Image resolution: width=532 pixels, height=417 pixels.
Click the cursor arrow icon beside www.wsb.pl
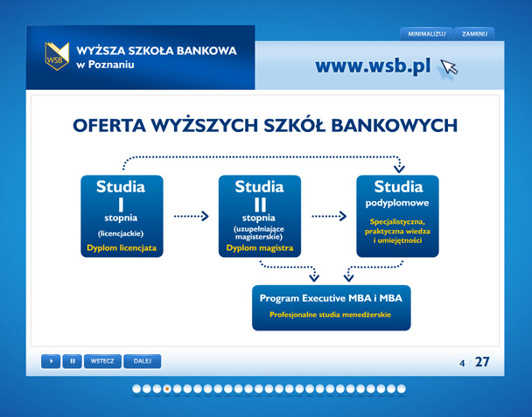click(450, 67)
